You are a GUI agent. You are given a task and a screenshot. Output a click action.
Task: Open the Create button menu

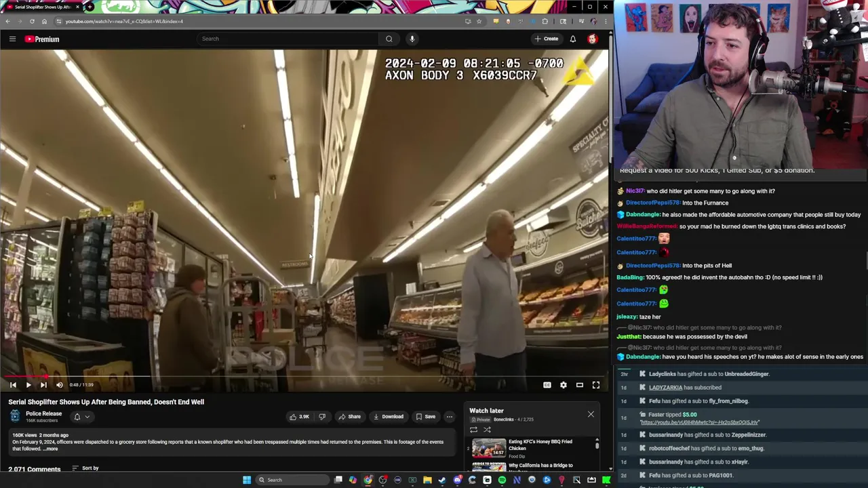(546, 39)
